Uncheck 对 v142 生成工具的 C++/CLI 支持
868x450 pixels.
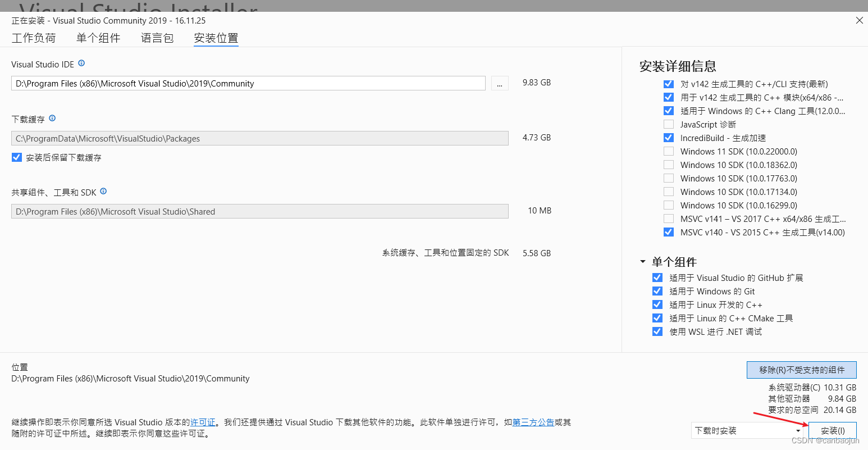click(x=669, y=84)
